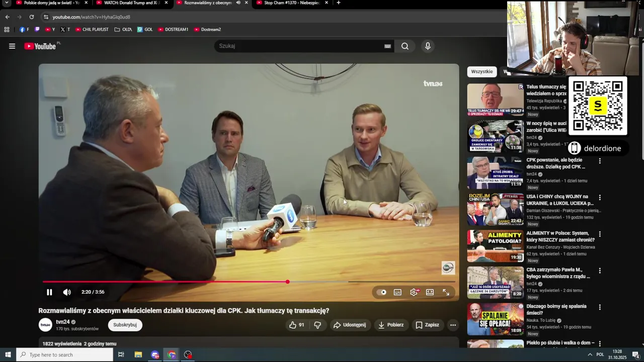
Task: Open the bookmarks apps grid icon
Action: click(x=7, y=30)
